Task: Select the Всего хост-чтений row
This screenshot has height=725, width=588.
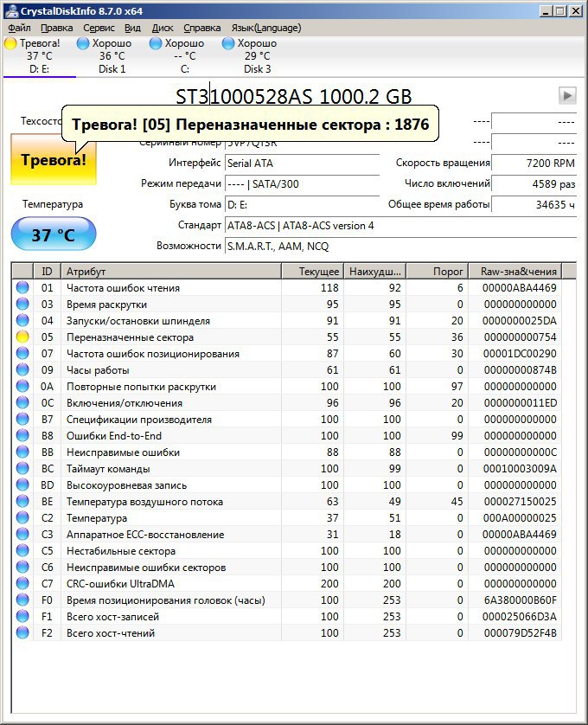Action: click(286, 632)
